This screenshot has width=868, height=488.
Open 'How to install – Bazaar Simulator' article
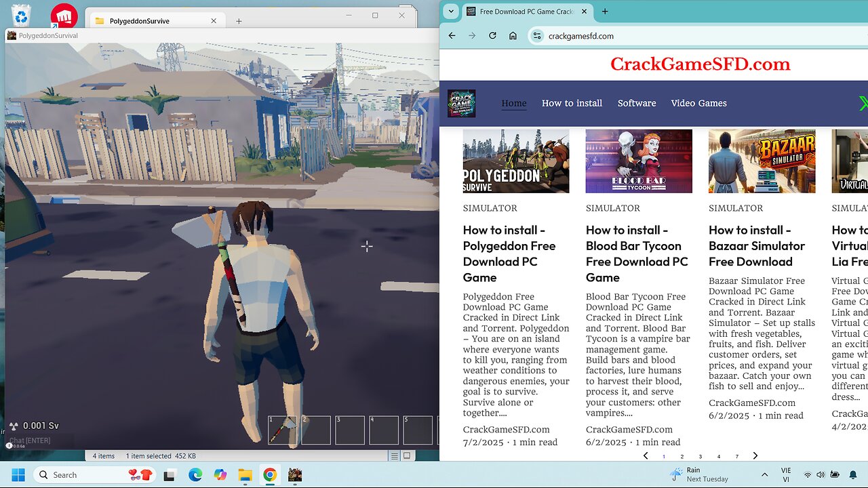(757, 246)
